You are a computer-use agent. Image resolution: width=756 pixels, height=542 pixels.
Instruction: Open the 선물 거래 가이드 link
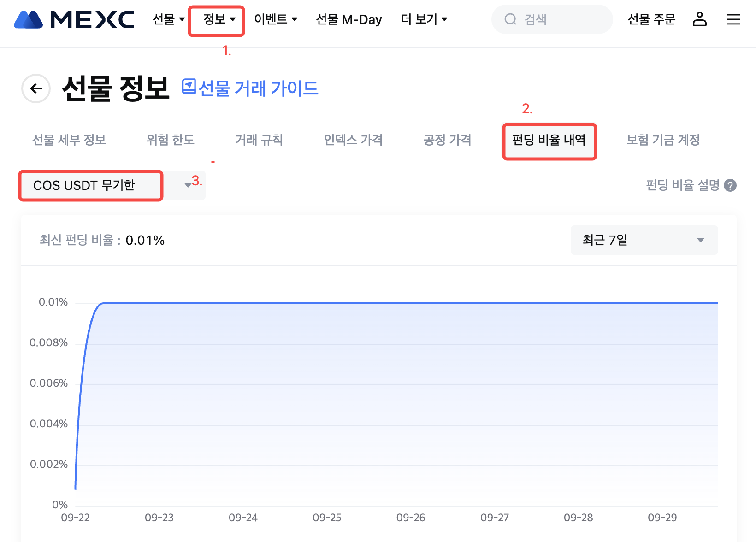(258, 88)
